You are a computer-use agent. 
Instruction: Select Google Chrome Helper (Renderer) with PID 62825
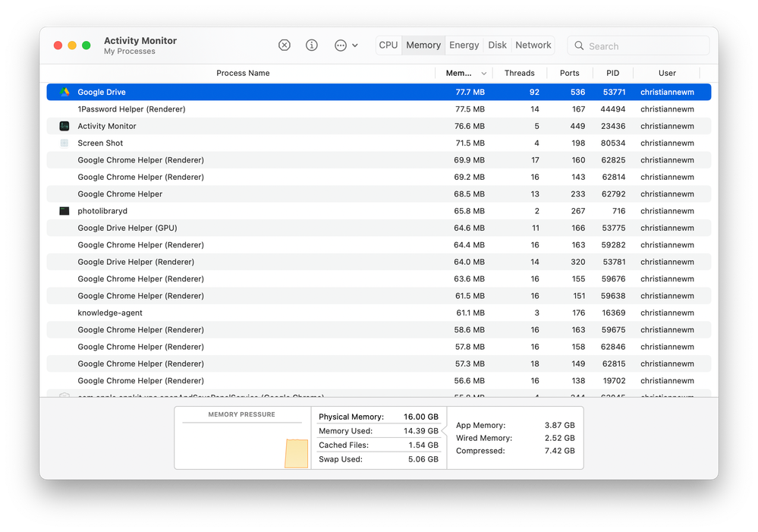(379, 160)
